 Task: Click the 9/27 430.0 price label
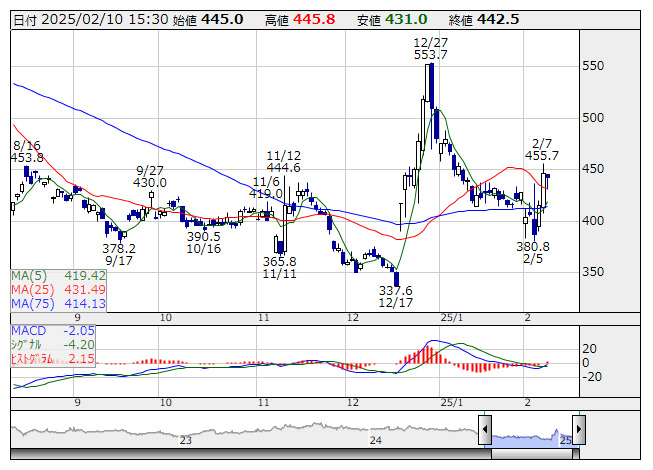click(150, 177)
